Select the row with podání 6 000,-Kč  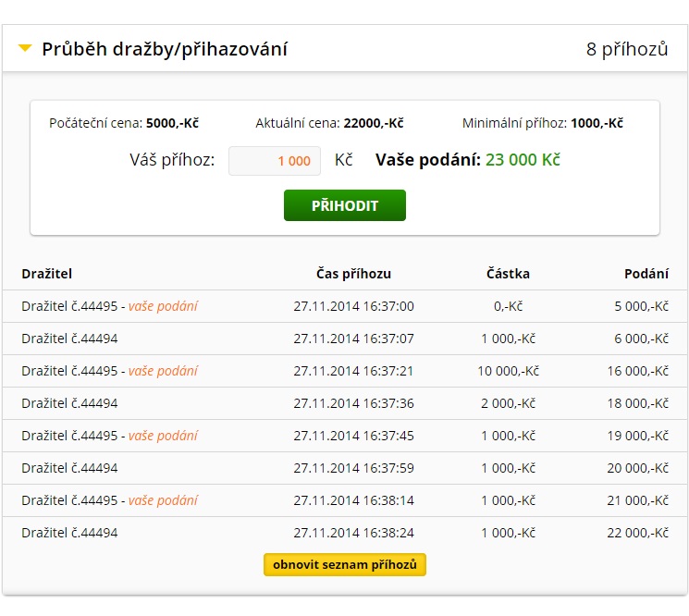click(x=345, y=339)
